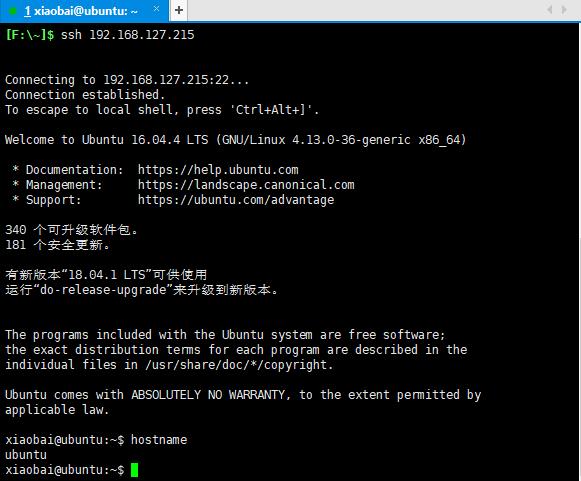Click the /usr/share/doc/*/copyright path
The image size is (581, 481).
click(239, 365)
